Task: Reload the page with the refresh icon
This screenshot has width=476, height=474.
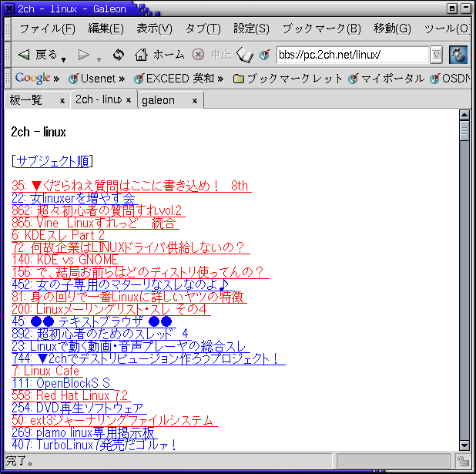Action: tap(118, 55)
